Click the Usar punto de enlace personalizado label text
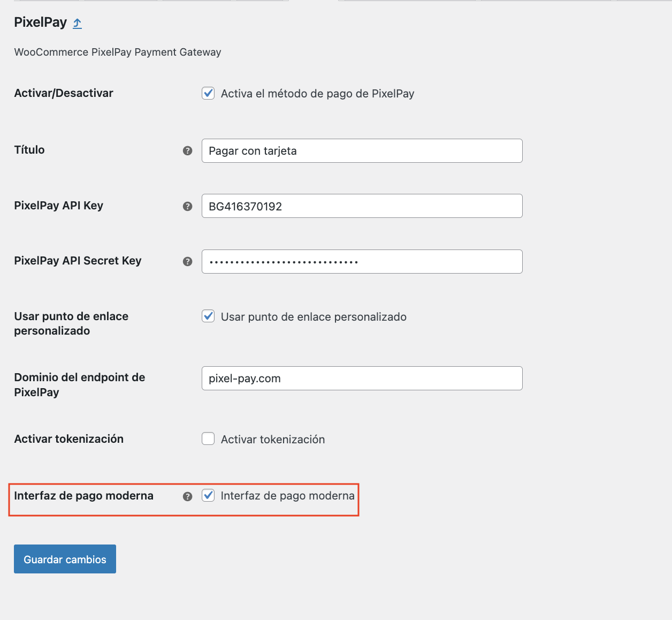 click(314, 317)
